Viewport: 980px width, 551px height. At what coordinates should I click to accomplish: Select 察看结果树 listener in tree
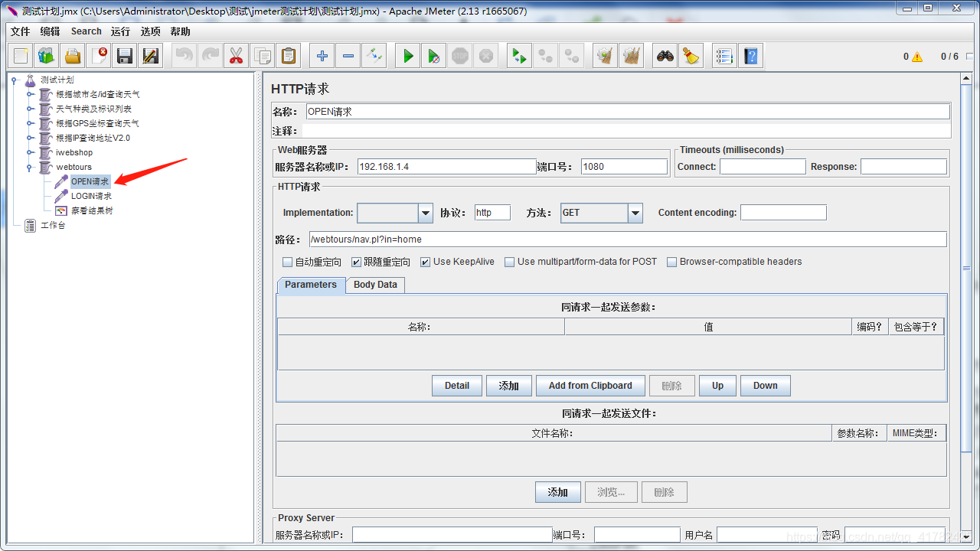click(x=92, y=210)
